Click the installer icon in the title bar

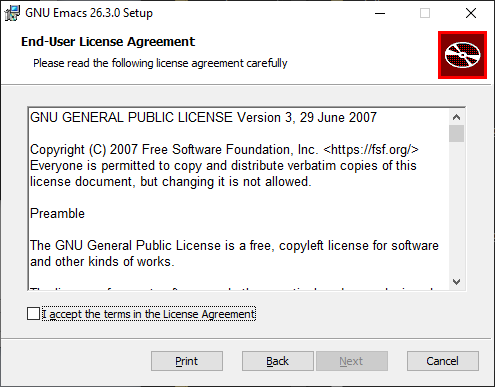(x=12, y=13)
